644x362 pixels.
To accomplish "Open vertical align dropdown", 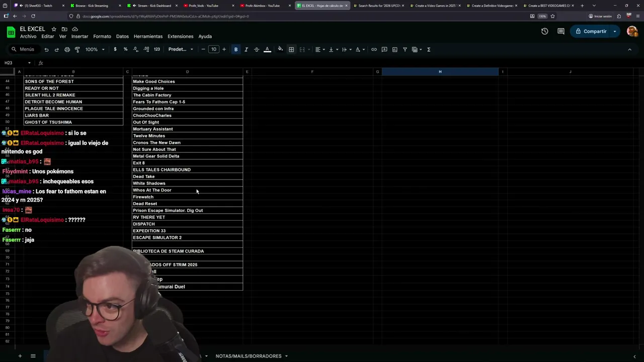I will [333, 49].
